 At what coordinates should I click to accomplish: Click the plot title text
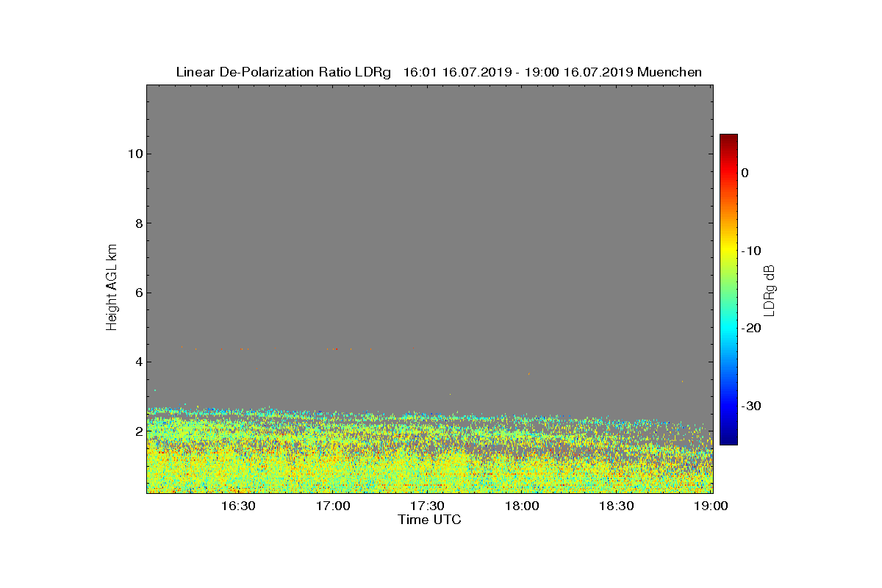[439, 72]
